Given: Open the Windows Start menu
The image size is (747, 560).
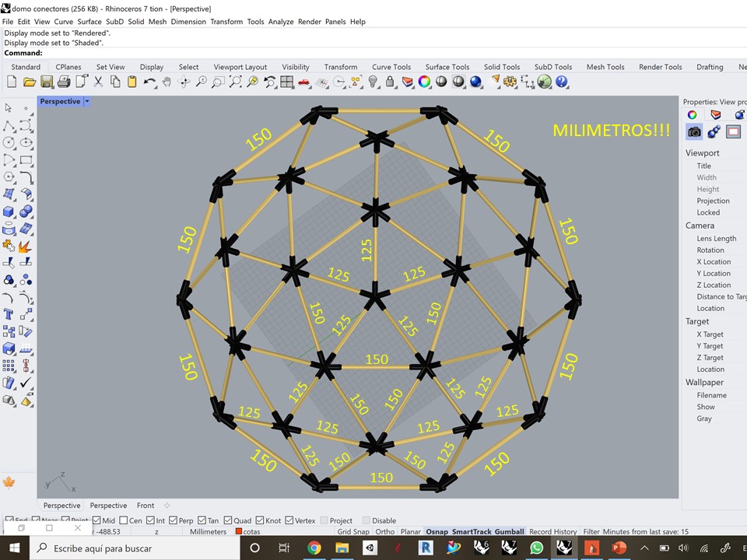Looking at the screenshot, I should click(14, 548).
